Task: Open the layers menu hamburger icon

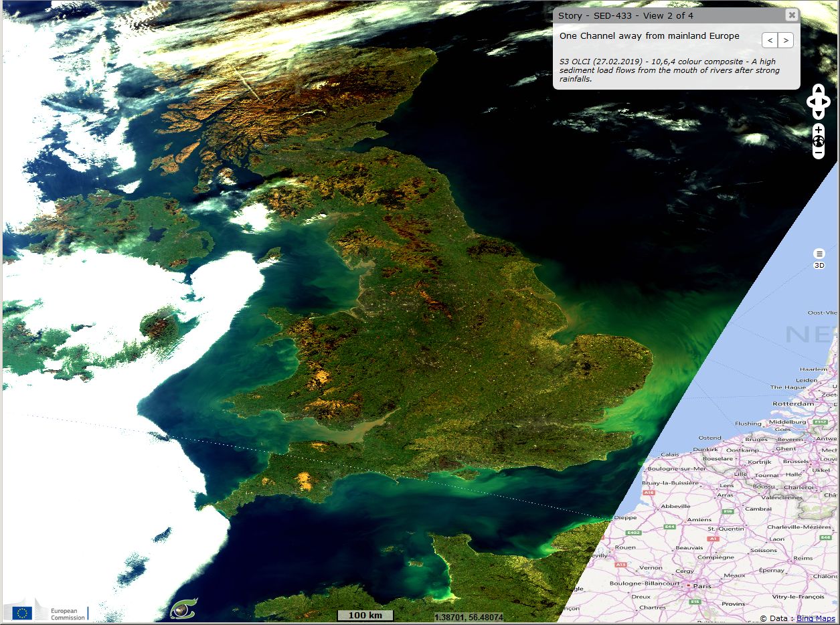Action: click(819, 254)
